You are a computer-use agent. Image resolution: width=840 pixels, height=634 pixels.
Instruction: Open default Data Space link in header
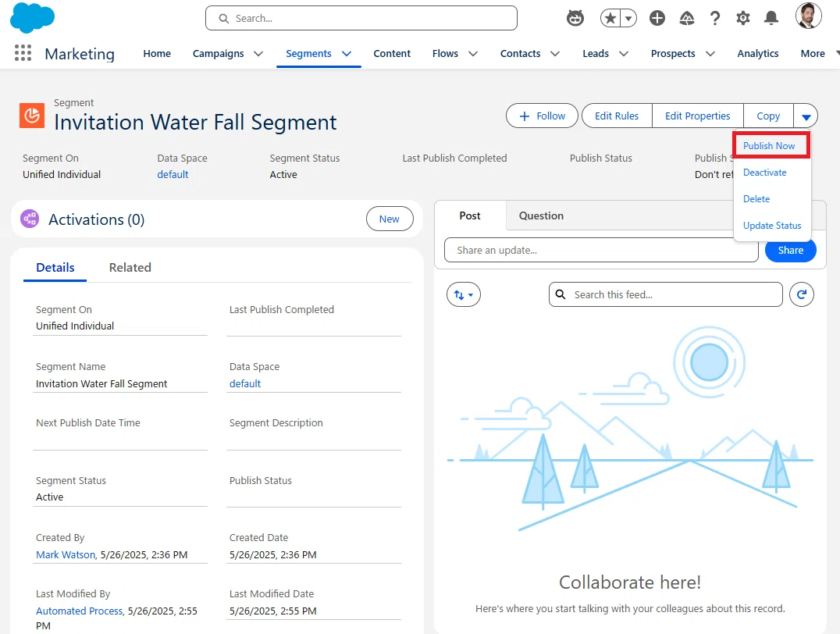[173, 174]
